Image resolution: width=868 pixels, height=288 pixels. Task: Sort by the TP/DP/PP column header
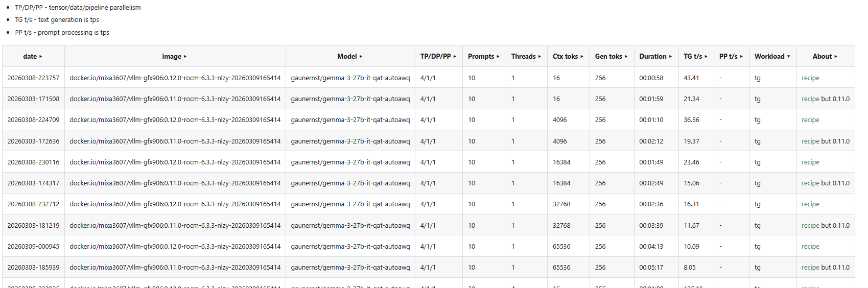tap(438, 56)
